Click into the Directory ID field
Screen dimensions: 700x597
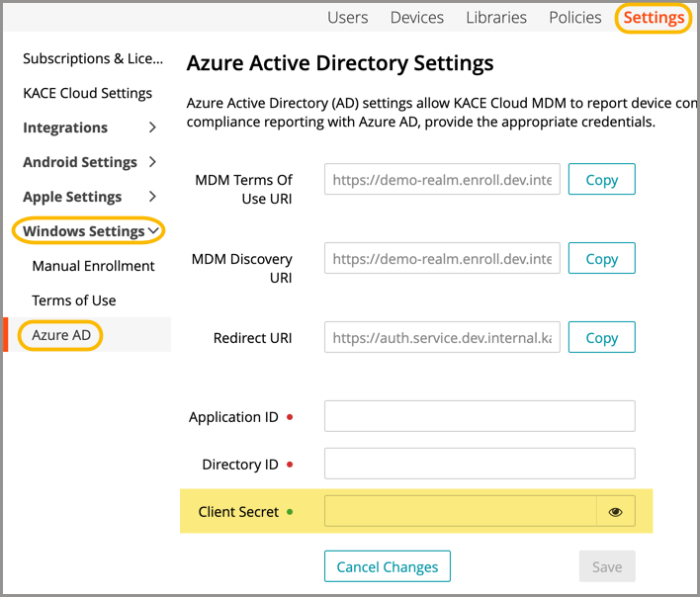point(480,464)
